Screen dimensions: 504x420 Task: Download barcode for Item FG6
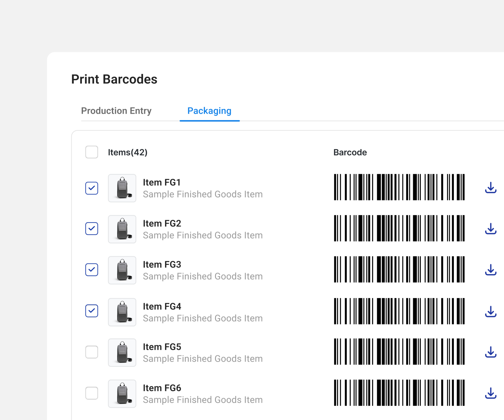490,393
